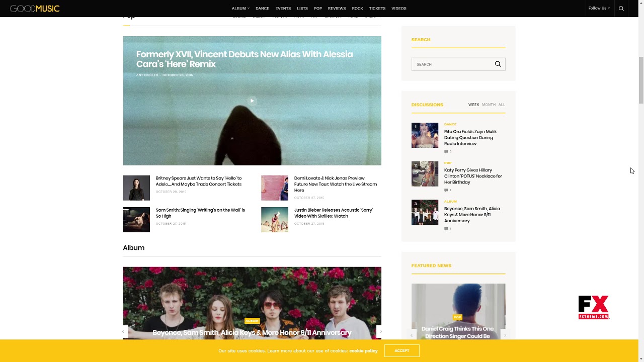Open the Britney Spears 'Hello' to Adele article
Image resolution: width=644 pixels, height=362 pixels.
[199, 181]
